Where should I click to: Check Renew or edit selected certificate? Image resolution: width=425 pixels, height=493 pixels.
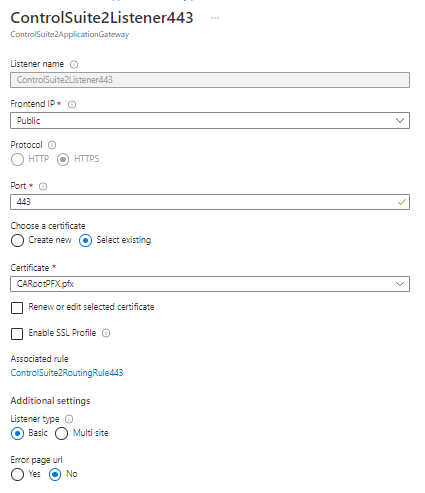click(x=17, y=308)
